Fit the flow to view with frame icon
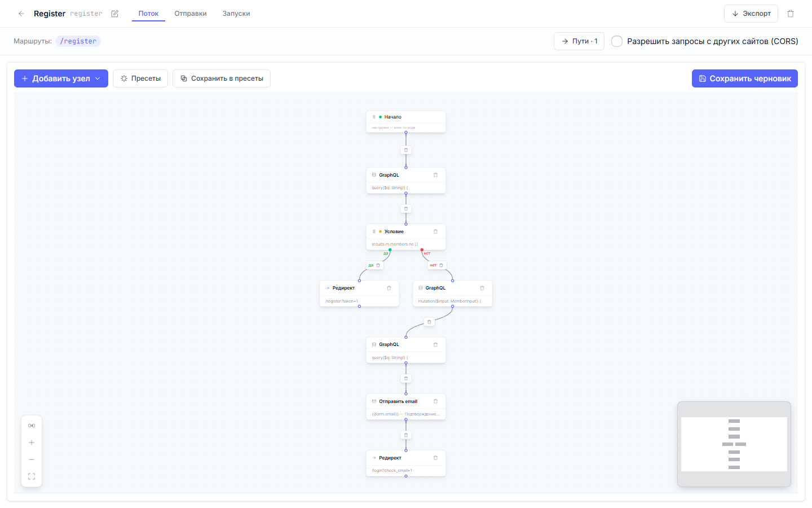 click(32, 476)
